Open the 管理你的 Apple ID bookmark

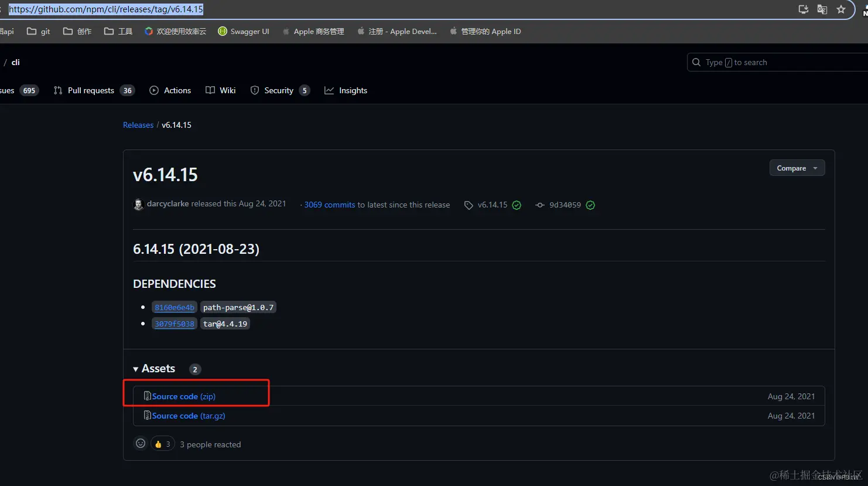pyautogui.click(x=486, y=32)
